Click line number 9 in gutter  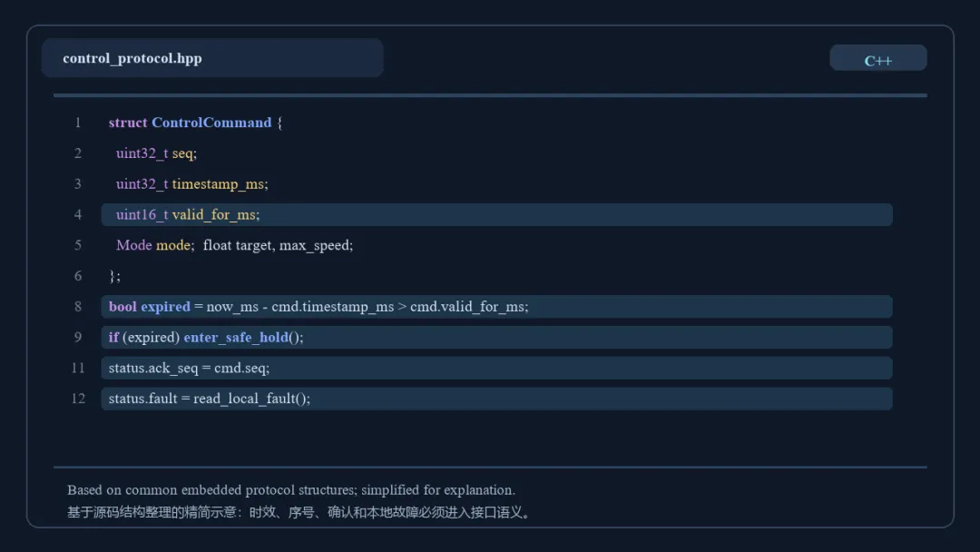[x=78, y=337]
